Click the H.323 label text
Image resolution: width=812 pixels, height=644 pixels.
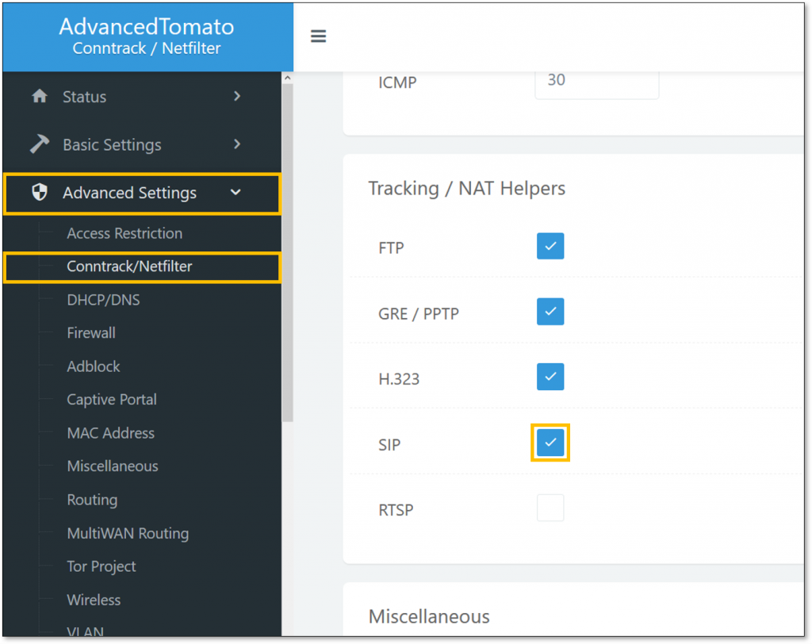pos(399,379)
